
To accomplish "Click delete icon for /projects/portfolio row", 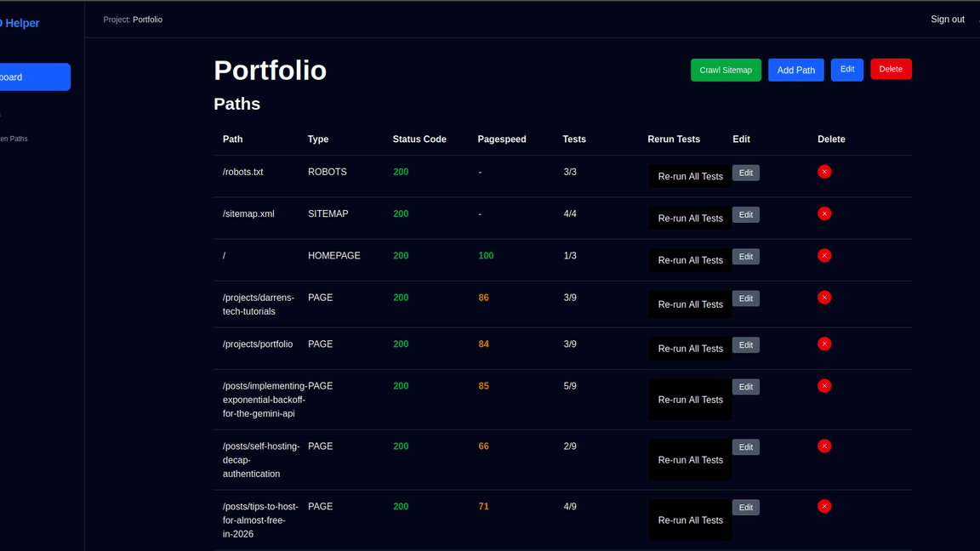I will tap(824, 344).
